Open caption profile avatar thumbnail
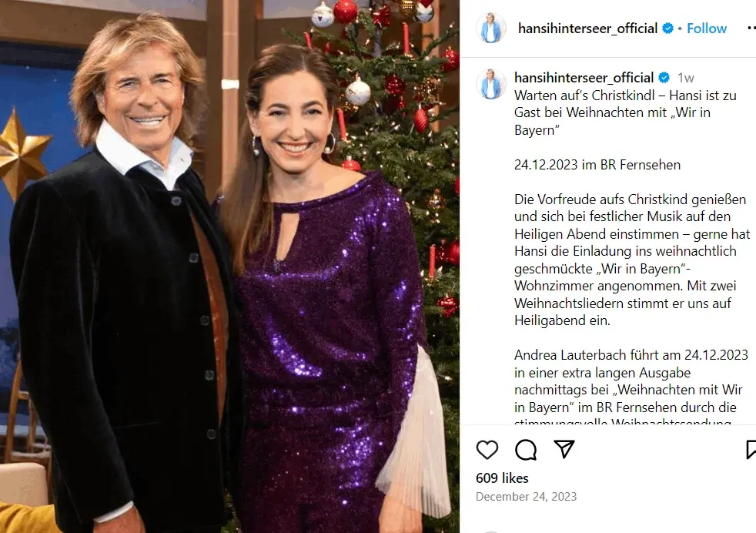 coord(491,85)
